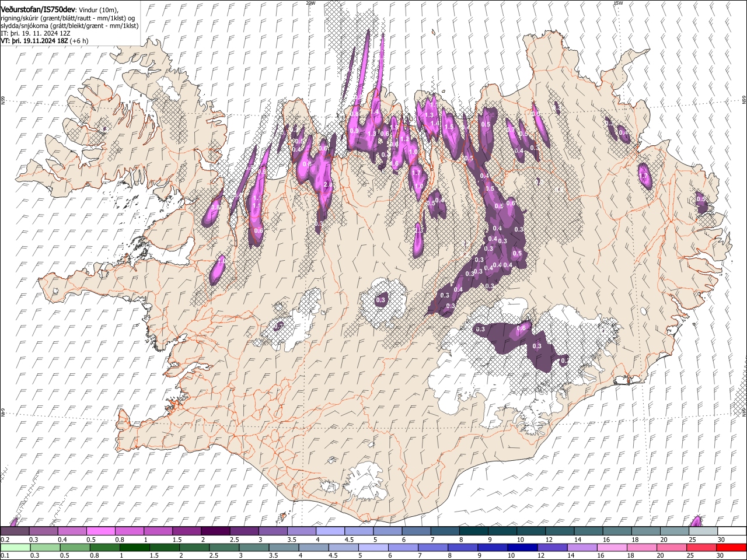Select the light lavender upper legend swatch labeled 4
Screen dimensions: 747x560
tap(330, 531)
